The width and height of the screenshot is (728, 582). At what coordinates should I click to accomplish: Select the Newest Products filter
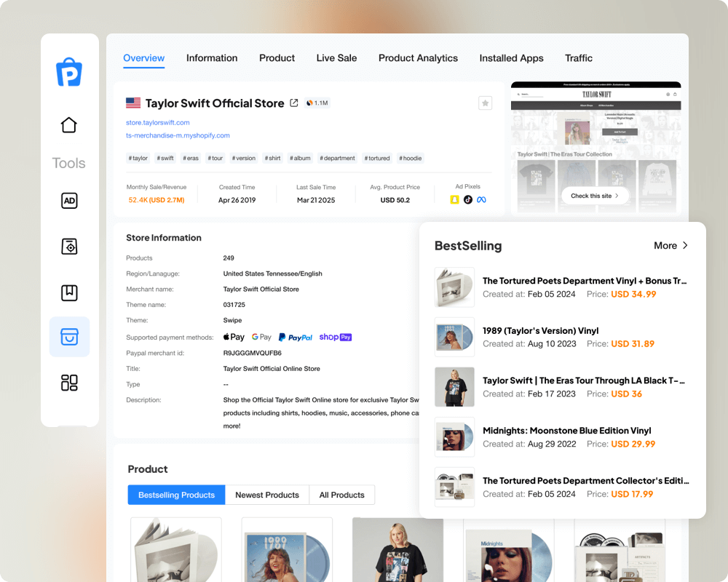coord(267,495)
